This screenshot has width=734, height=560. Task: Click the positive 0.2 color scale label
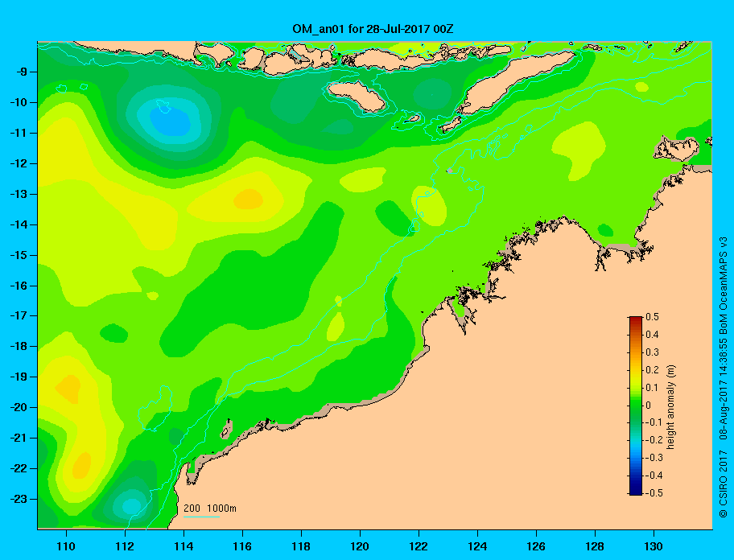click(652, 370)
